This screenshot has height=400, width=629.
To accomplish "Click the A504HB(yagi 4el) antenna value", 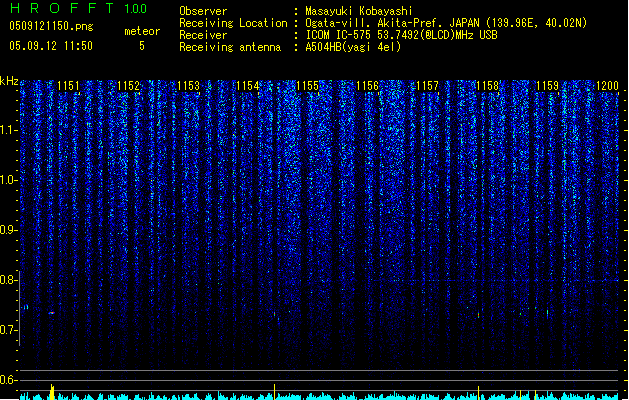I will [x=353, y=47].
